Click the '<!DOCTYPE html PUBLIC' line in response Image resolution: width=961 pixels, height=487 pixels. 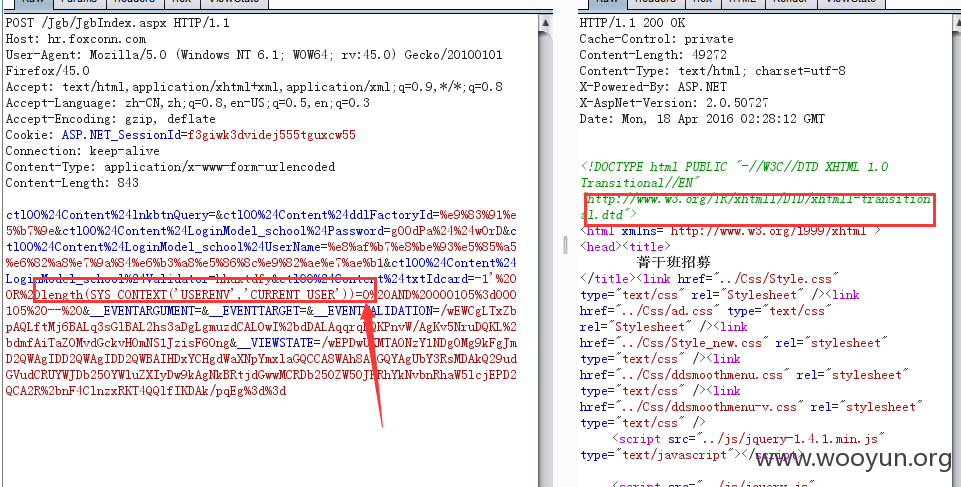point(734,167)
